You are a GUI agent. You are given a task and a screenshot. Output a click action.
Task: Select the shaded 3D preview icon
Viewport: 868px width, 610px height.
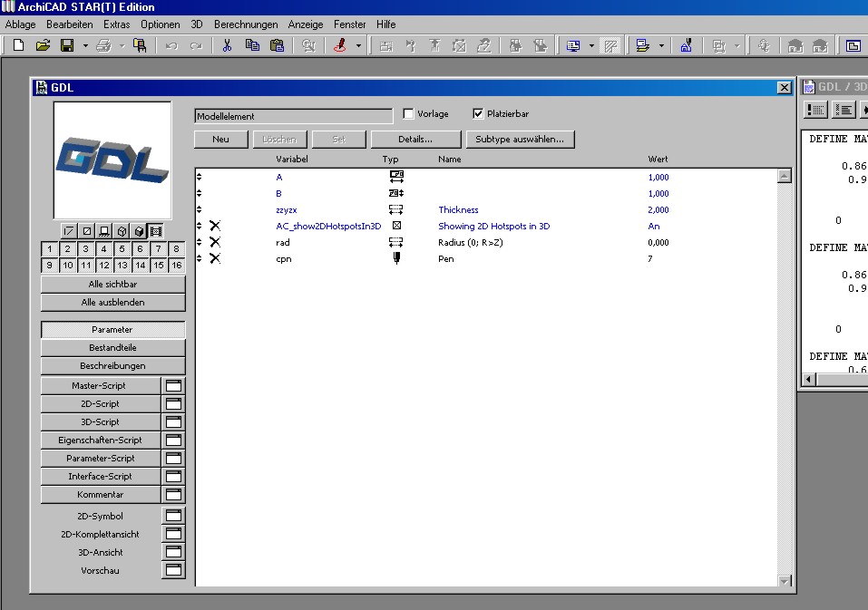click(x=139, y=231)
